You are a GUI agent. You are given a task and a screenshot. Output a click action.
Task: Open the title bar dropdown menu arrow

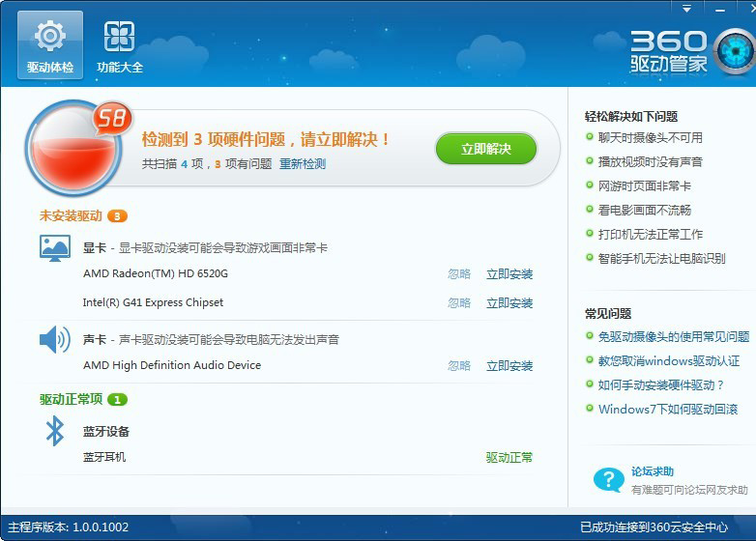pos(687,8)
